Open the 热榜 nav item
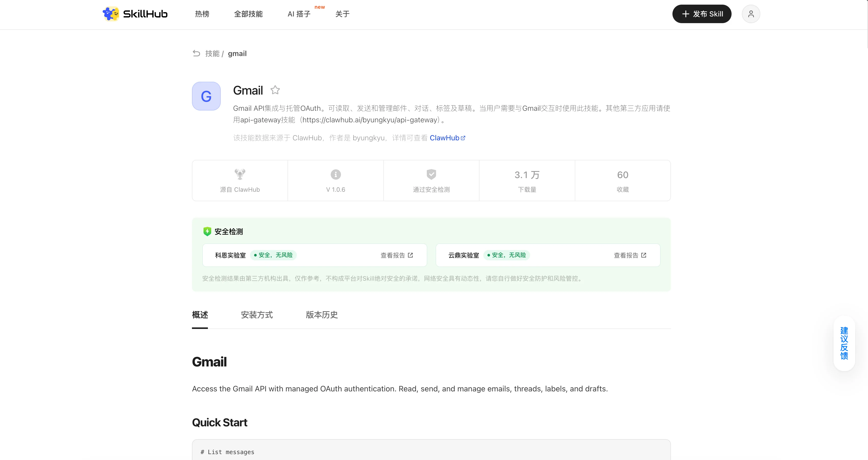This screenshot has width=868, height=460. pyautogui.click(x=202, y=14)
